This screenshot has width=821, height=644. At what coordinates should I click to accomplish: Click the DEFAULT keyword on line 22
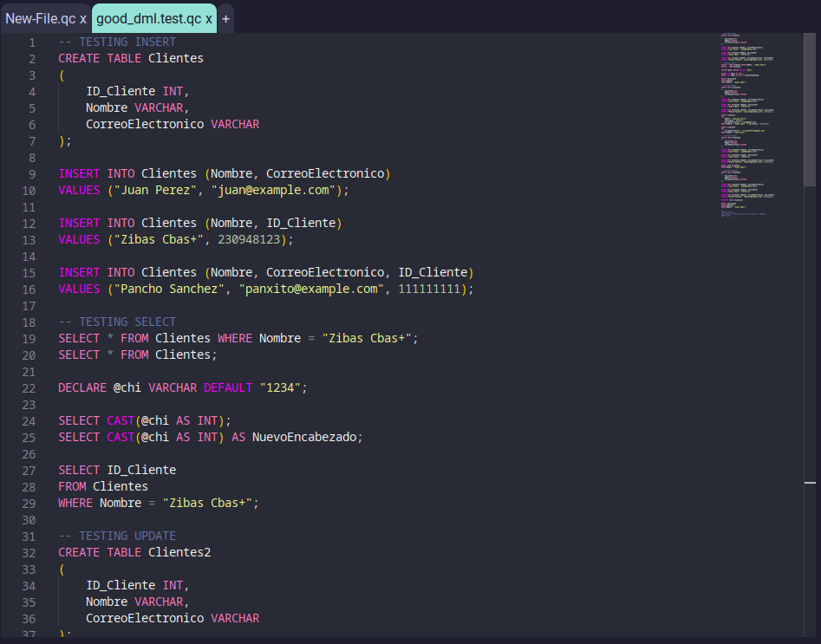[228, 387]
